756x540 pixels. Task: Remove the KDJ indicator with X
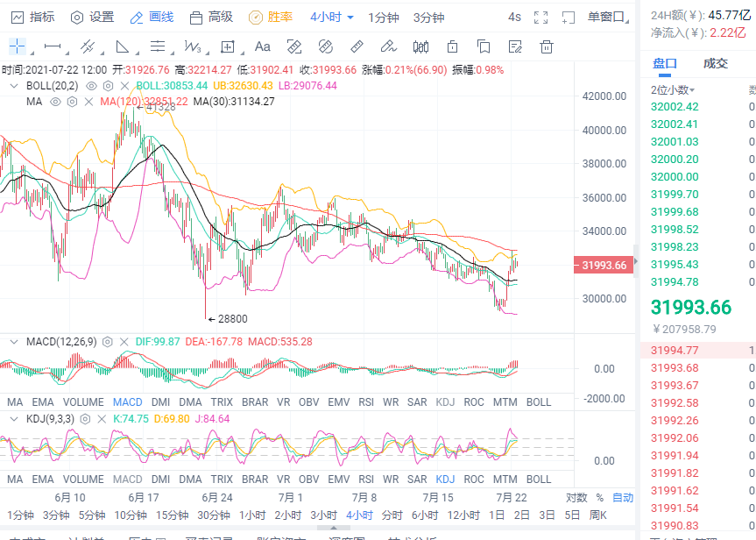(x=102, y=419)
